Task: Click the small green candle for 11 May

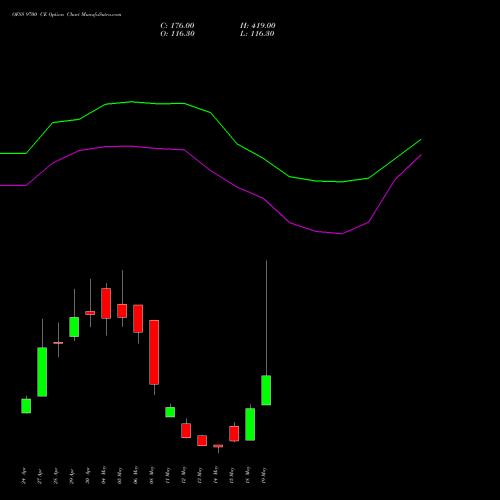Action: 170,412
